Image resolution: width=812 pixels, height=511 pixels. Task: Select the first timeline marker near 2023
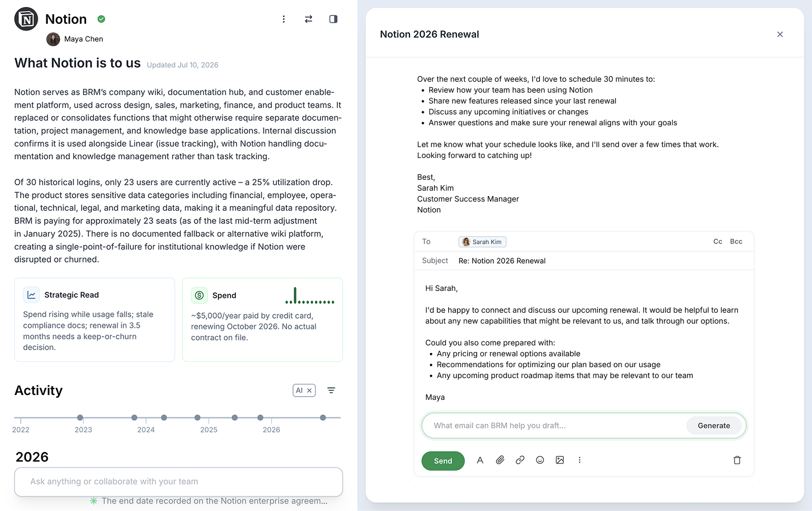coord(80,418)
